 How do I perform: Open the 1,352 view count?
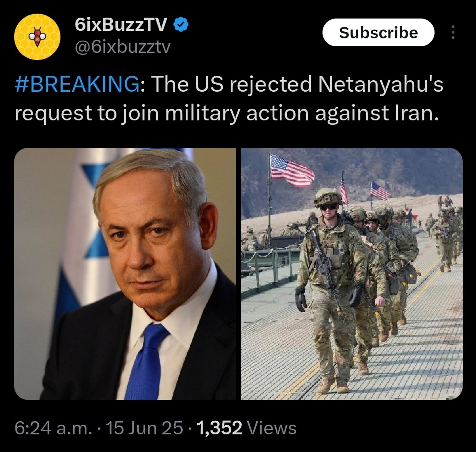[220, 428]
